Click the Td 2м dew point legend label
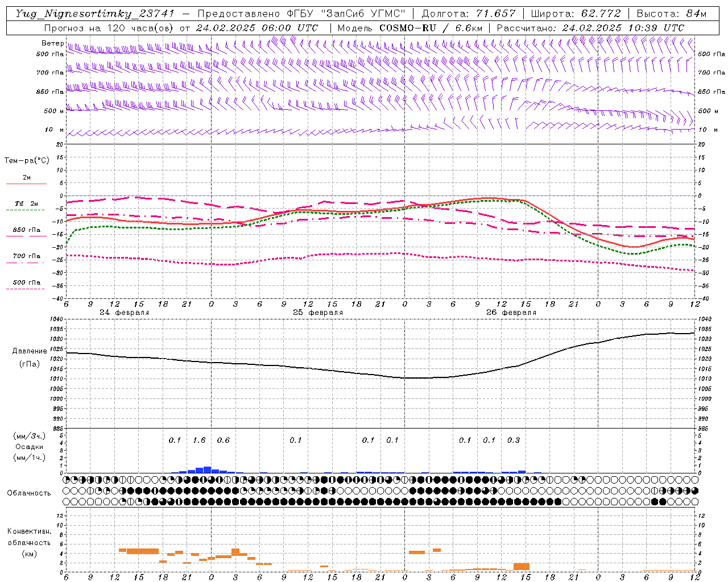728x582 pixels. point(26,203)
